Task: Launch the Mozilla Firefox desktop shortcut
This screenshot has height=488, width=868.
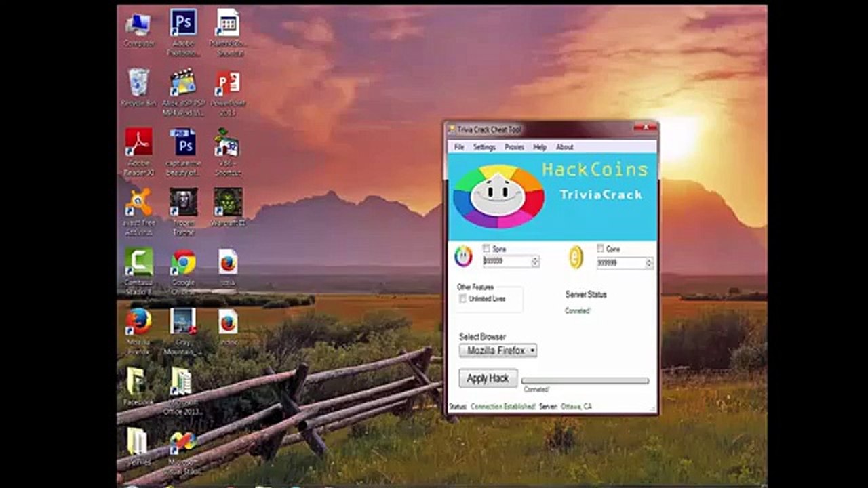Action: tap(138, 321)
